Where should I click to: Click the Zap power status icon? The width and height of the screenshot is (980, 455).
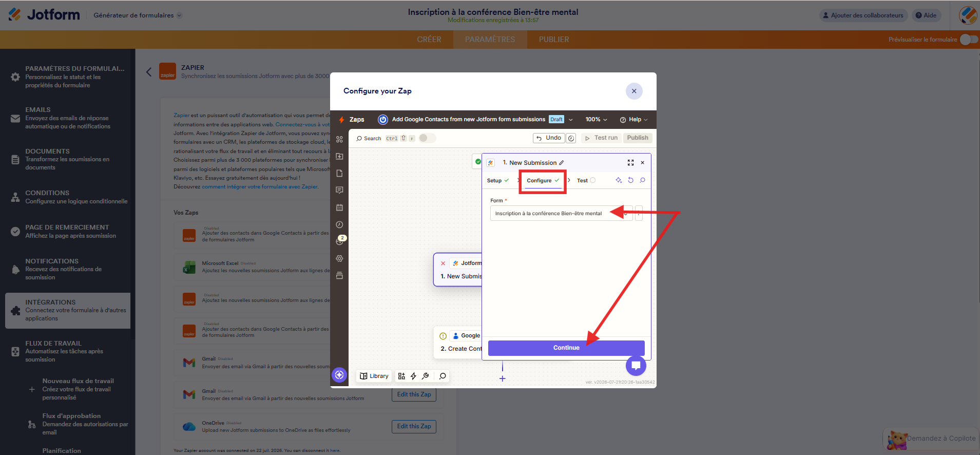coord(383,120)
